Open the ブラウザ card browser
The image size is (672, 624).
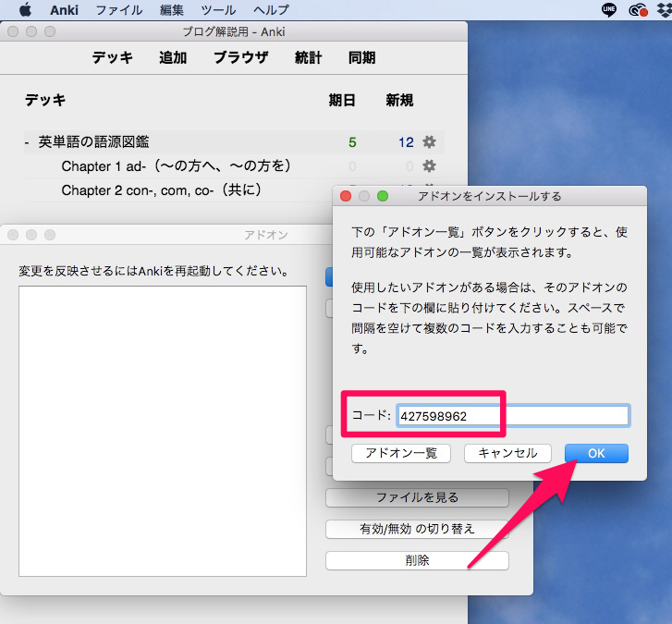[x=241, y=57]
